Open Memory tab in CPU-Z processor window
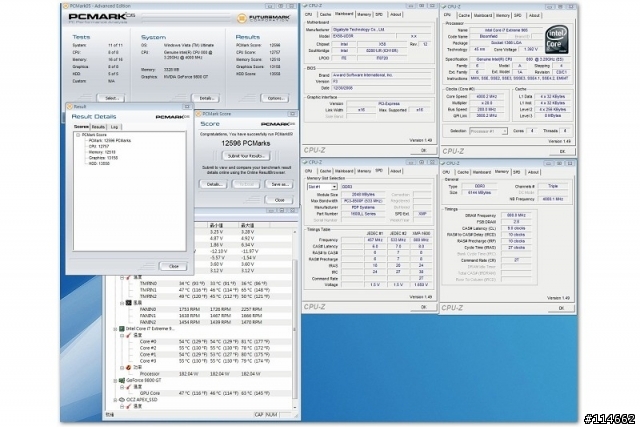Image resolution: width=640 pixels, height=427 pixels. [503, 15]
